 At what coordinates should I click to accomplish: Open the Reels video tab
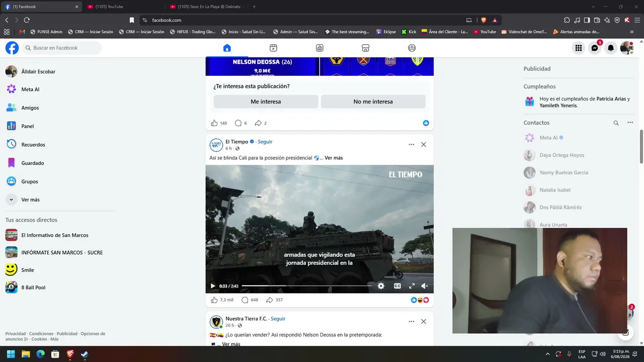pos(273,48)
